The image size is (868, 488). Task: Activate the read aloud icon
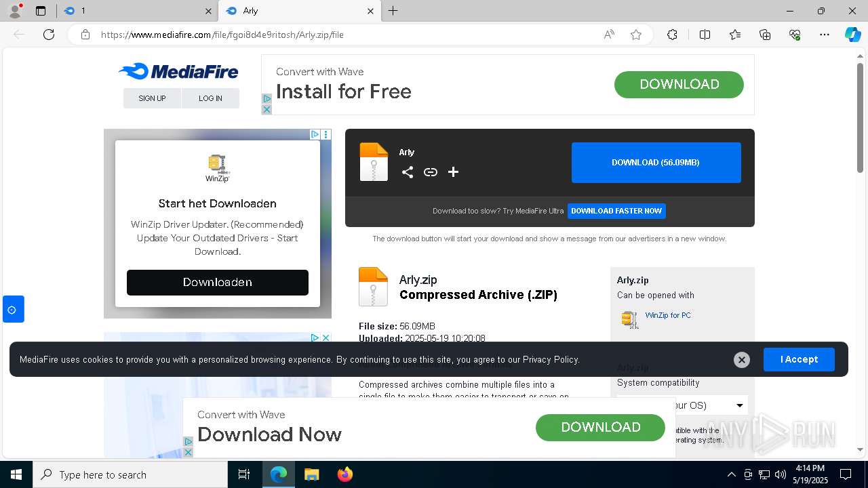(x=609, y=35)
